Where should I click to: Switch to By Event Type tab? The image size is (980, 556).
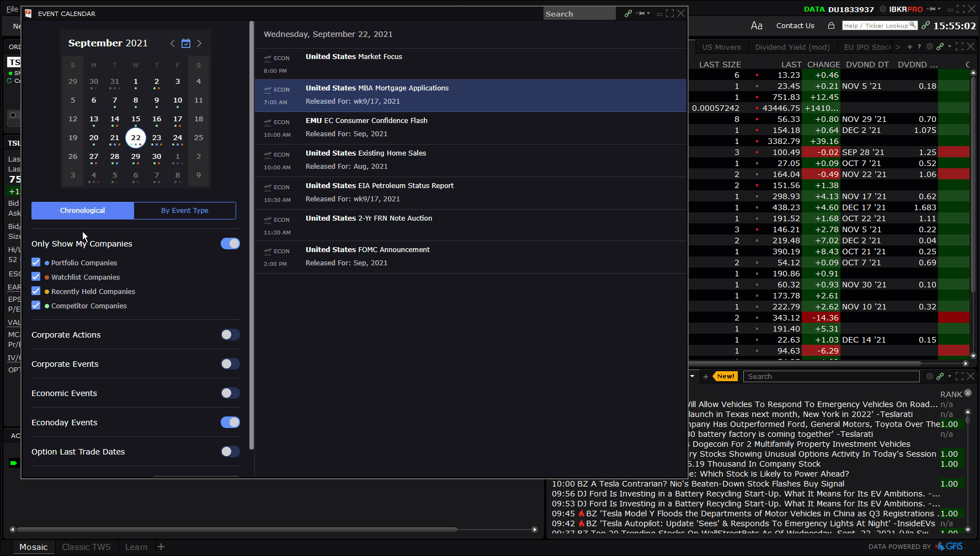(x=184, y=211)
